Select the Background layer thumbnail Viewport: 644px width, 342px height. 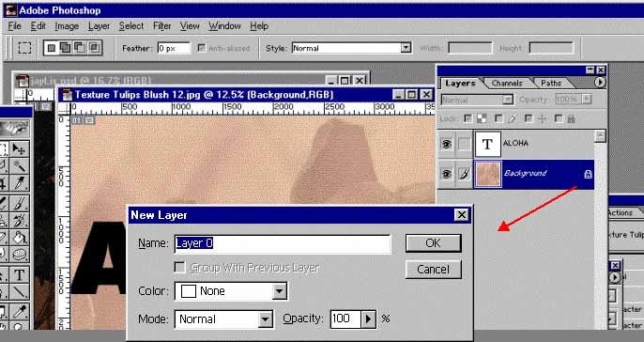coord(487,174)
